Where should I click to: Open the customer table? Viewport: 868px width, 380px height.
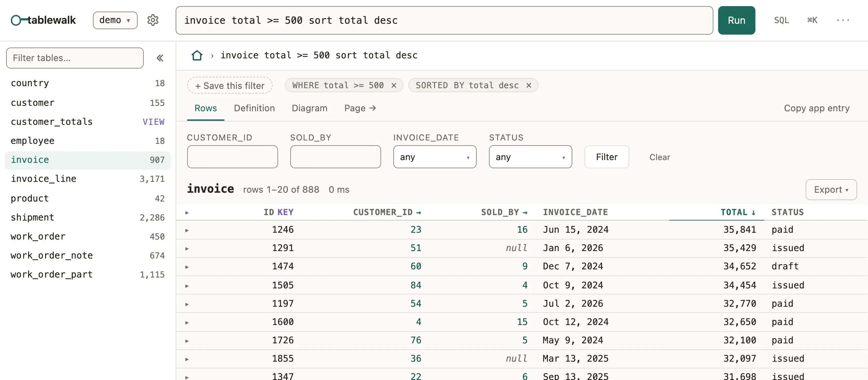87,103
